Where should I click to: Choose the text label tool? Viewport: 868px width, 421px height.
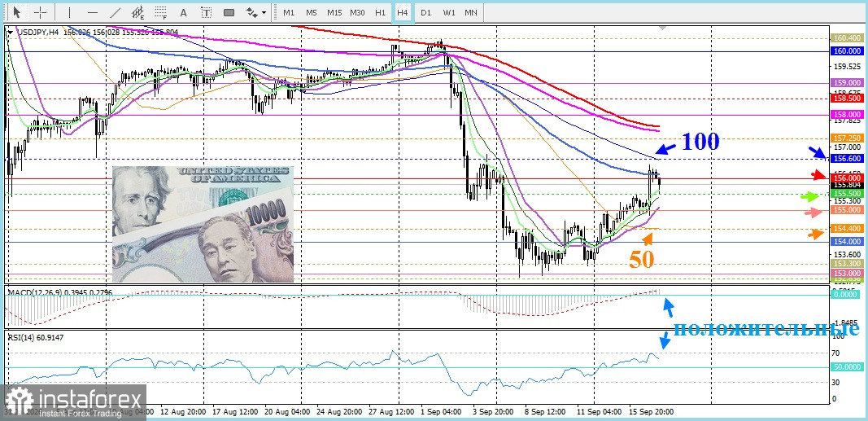coord(207,12)
